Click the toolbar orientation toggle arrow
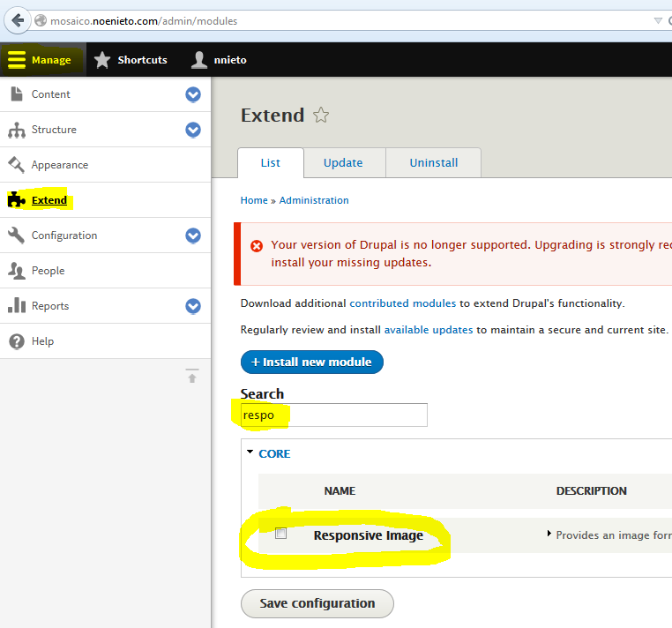 [192, 376]
